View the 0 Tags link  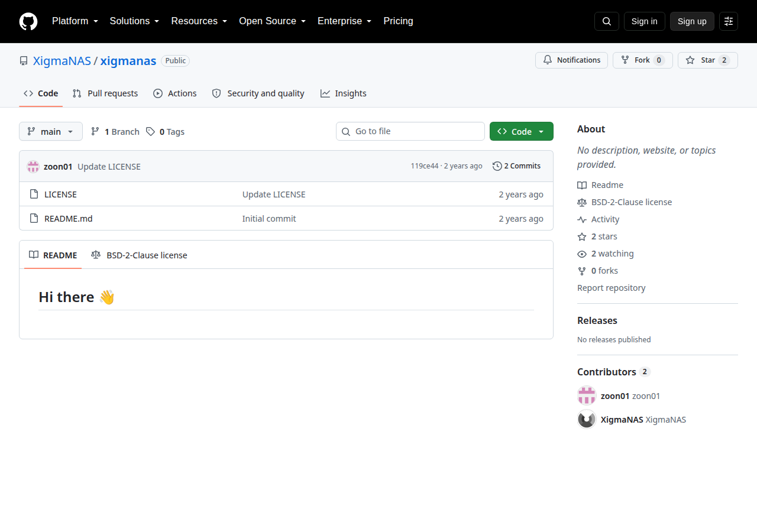coord(166,132)
